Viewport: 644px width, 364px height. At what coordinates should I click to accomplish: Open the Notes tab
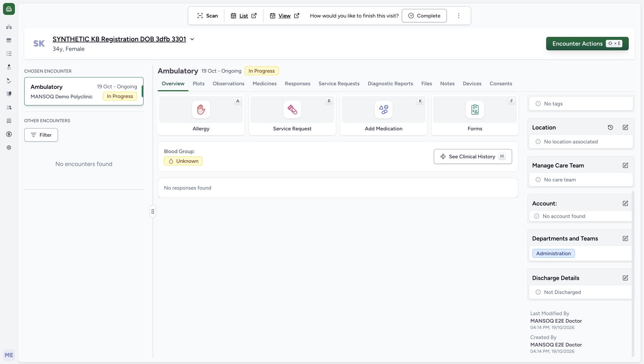[x=447, y=83]
